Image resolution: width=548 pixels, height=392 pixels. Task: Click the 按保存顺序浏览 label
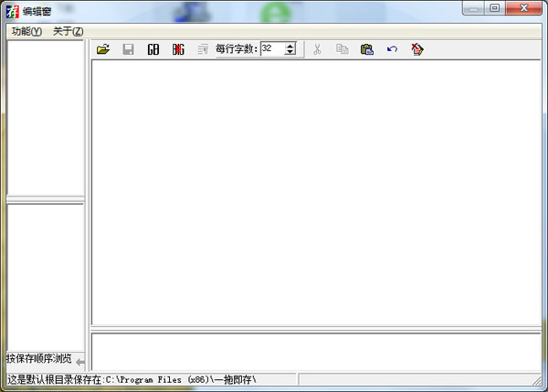39,358
